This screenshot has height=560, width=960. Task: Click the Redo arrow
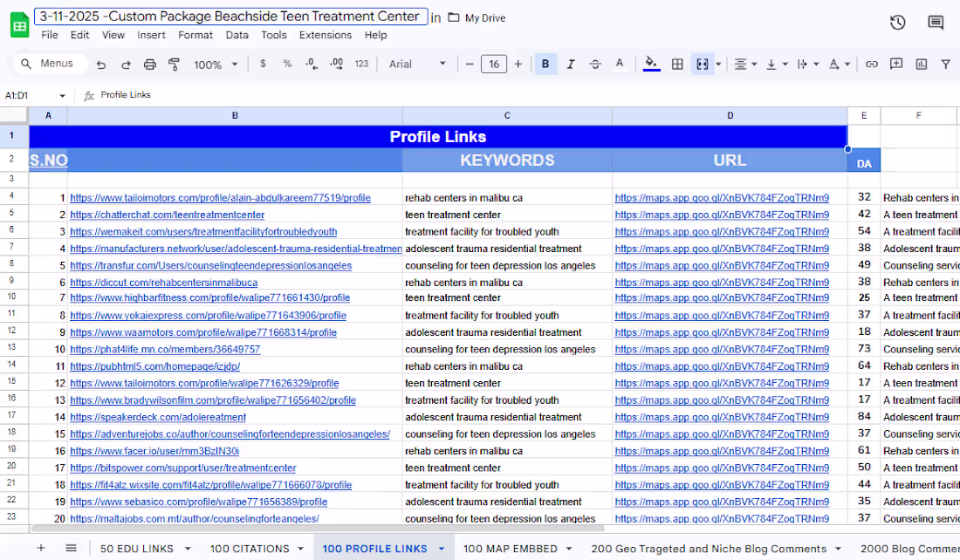pyautogui.click(x=126, y=65)
